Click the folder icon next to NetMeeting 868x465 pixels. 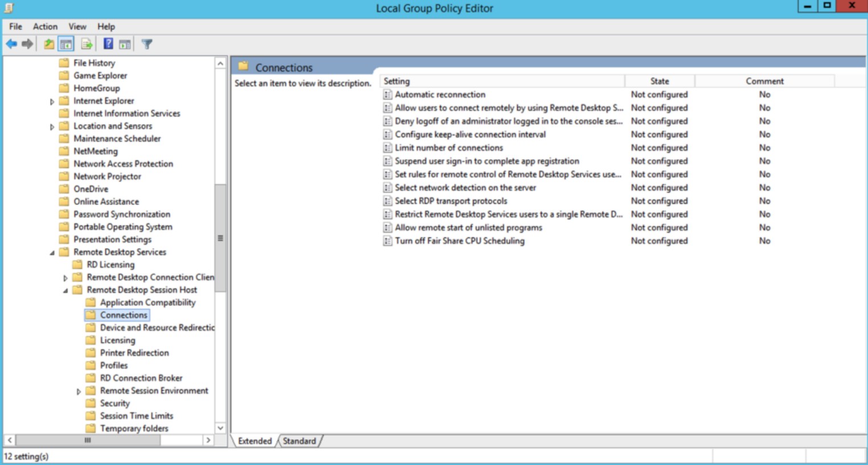pos(64,151)
